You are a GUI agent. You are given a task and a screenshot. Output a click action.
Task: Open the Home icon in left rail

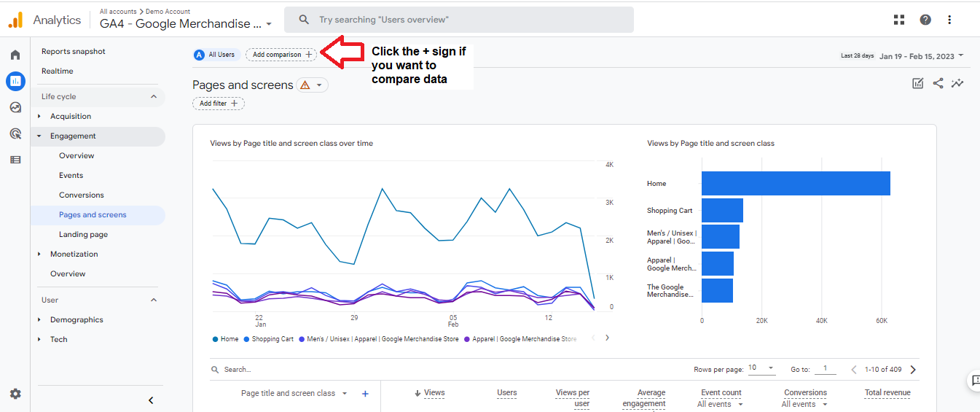pos(15,55)
